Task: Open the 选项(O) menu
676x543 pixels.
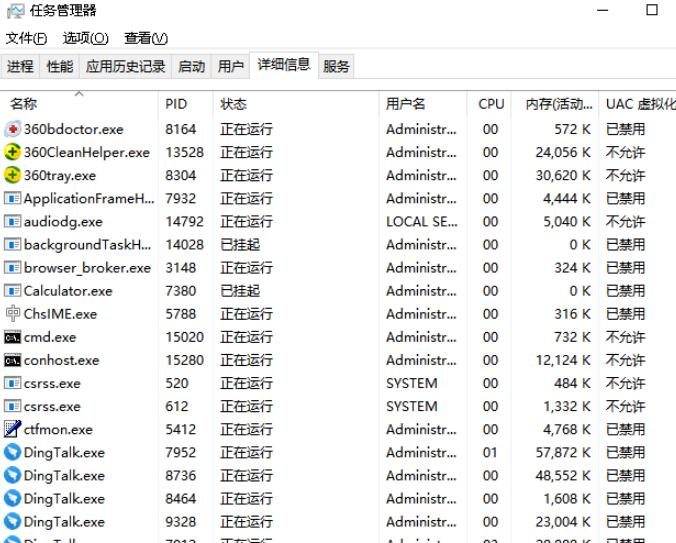Action: coord(85,38)
